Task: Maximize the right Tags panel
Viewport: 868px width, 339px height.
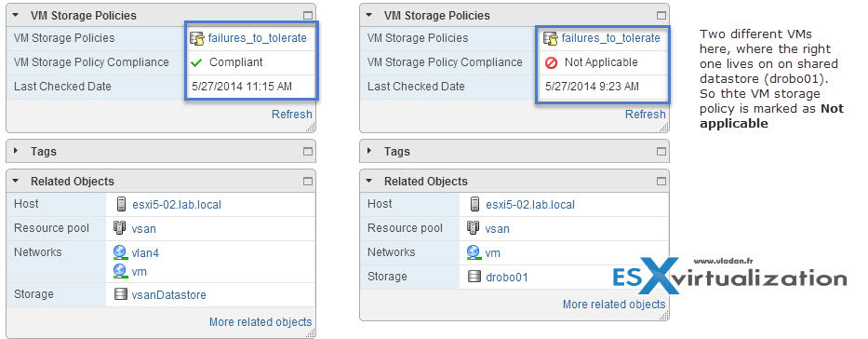Action: (x=661, y=151)
